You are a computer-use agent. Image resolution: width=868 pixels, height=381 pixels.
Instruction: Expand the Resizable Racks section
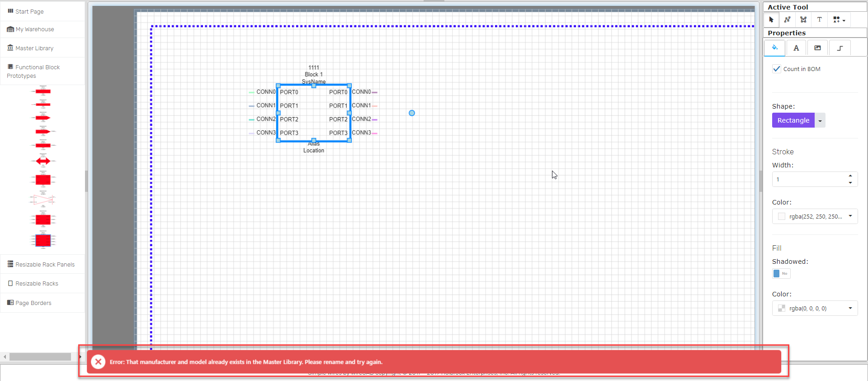[x=42, y=283]
